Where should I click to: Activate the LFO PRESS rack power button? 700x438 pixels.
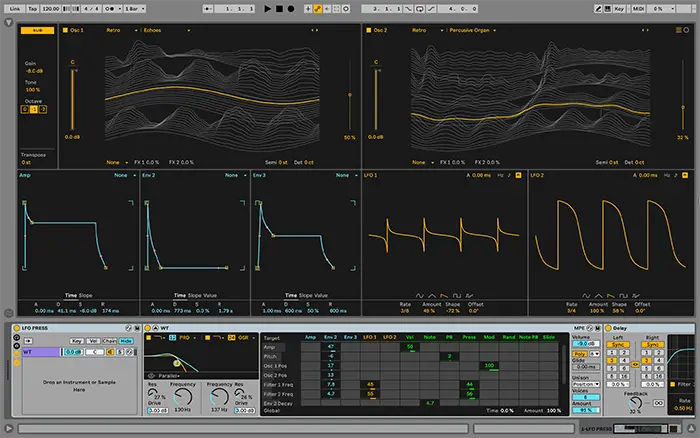click(x=17, y=328)
